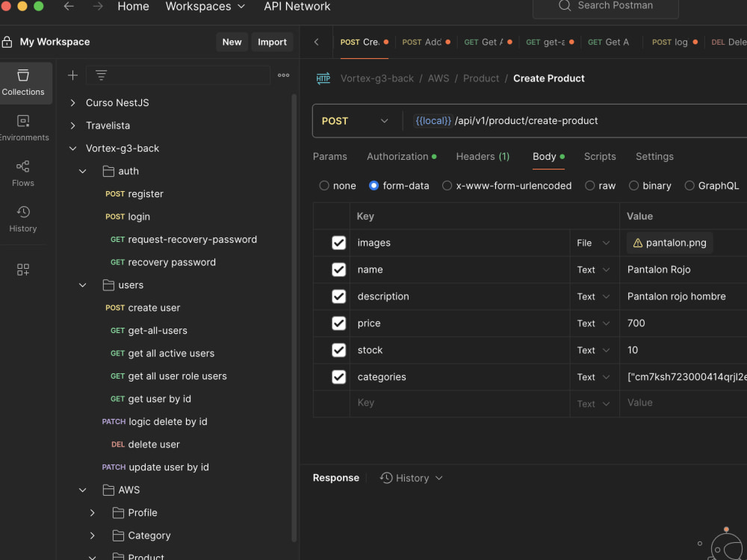The width and height of the screenshot is (747, 560).
Task: Click the back navigation arrow
Action: pyautogui.click(x=69, y=6)
